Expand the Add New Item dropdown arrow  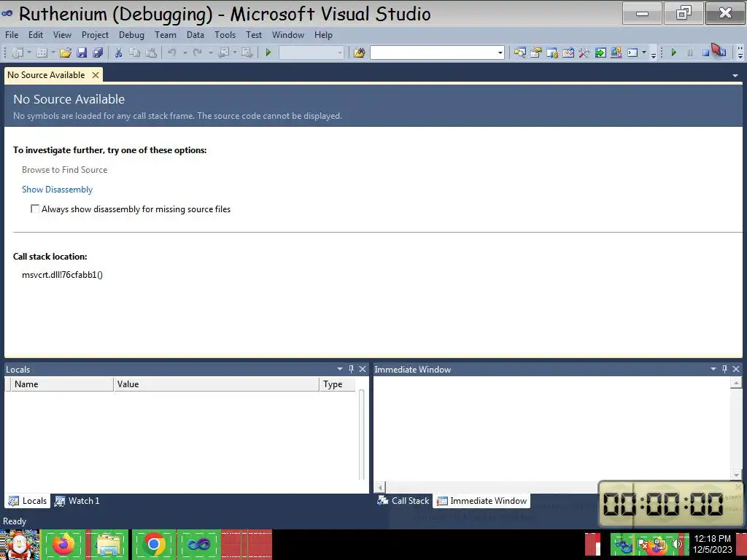[x=53, y=52]
